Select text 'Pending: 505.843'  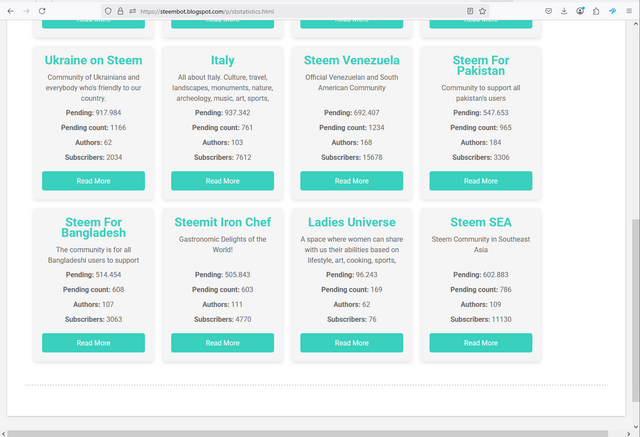(222, 275)
